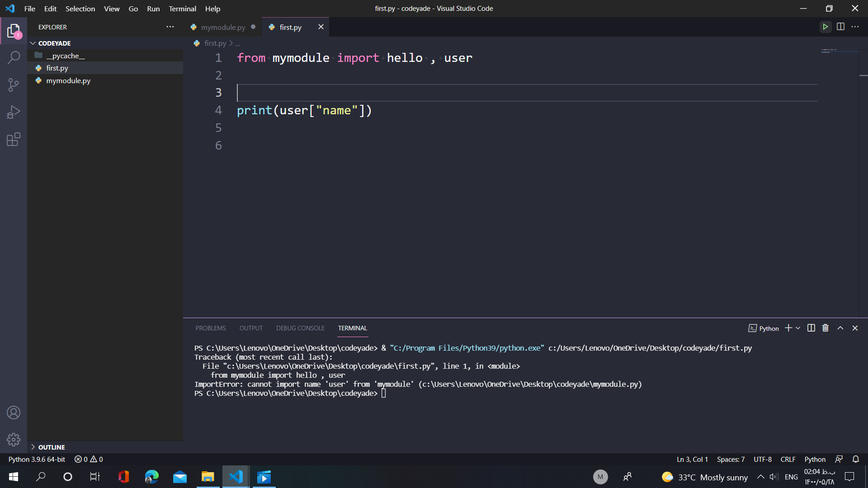Change indentation via Spaces: 7
The image size is (868, 488).
[731, 459]
